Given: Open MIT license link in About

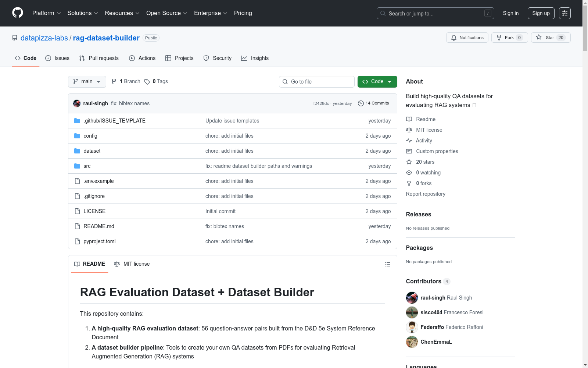Looking at the screenshot, I should (424, 130).
